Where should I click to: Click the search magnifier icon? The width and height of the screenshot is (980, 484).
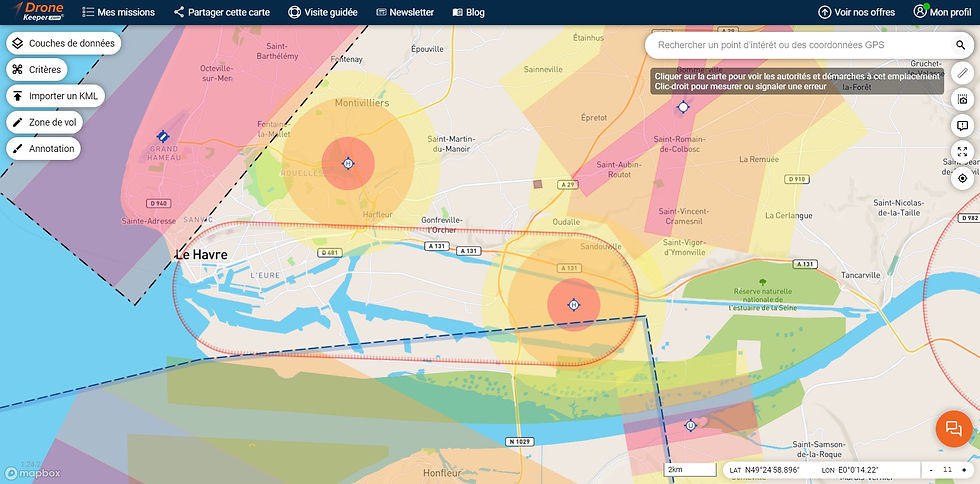click(x=960, y=45)
